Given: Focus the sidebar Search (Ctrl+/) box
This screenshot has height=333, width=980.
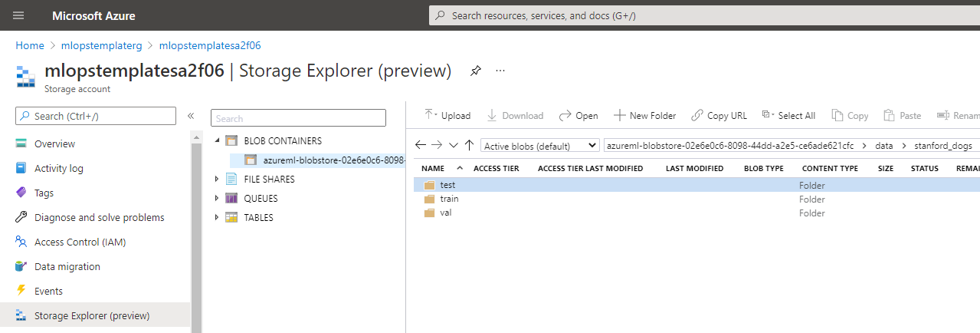Looking at the screenshot, I should (96, 116).
